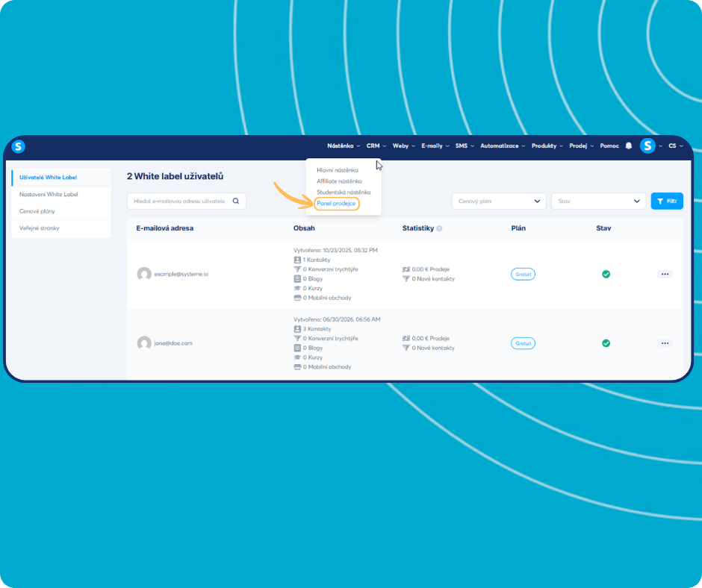Click the avatar of example@systeme.io
Viewport: 702px width, 588px height.
(144, 274)
